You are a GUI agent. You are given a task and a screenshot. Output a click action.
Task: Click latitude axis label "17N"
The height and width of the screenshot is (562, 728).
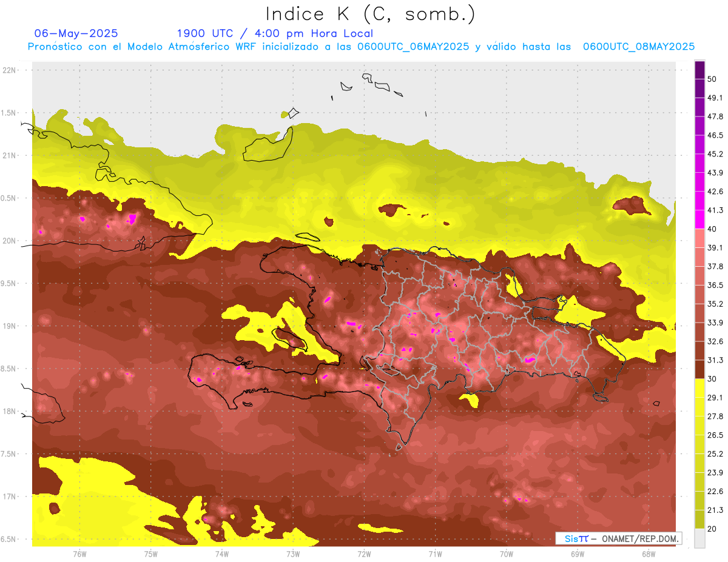9,497
